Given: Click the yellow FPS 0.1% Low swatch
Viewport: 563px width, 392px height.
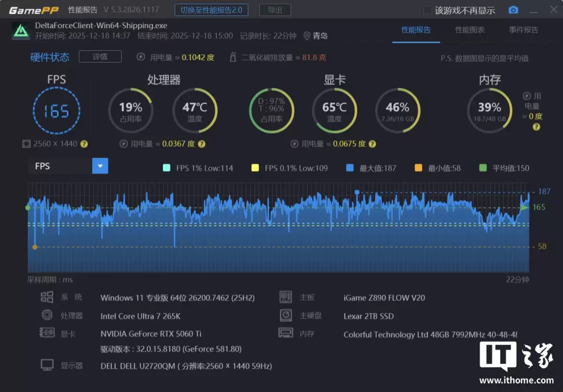Looking at the screenshot, I should pos(255,168).
